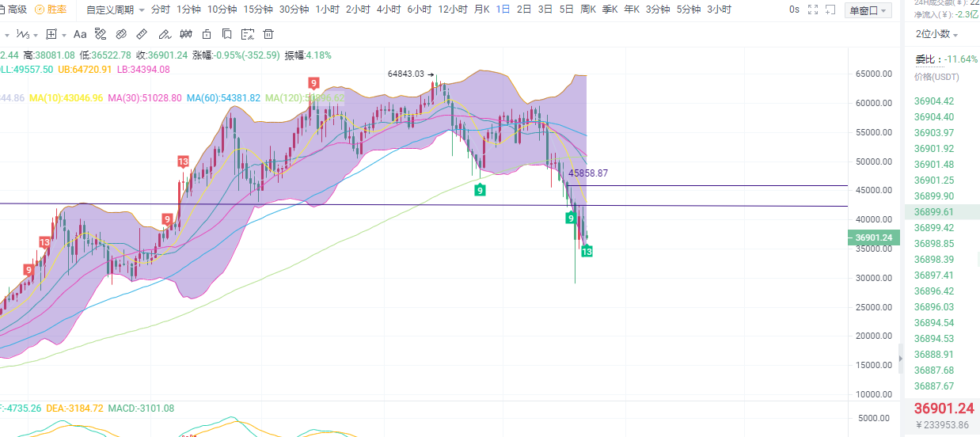Select the active 1日 timeframe

503,9
